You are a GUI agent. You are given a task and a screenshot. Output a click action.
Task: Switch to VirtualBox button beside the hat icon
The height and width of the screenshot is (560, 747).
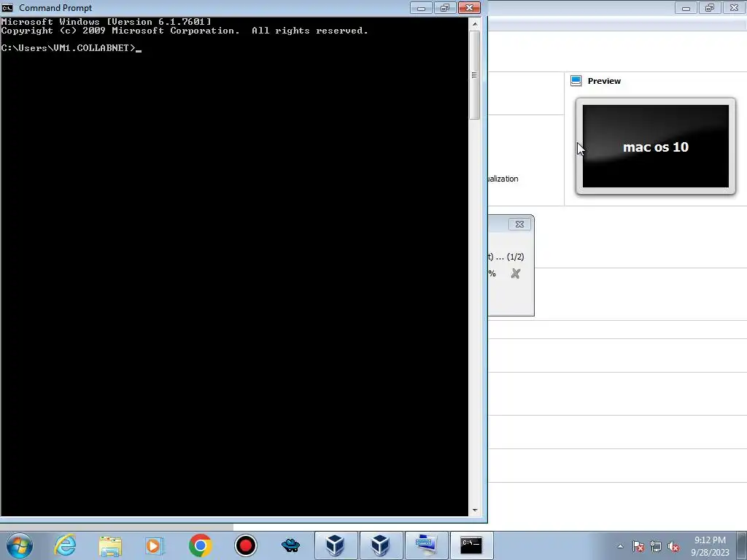(x=336, y=545)
